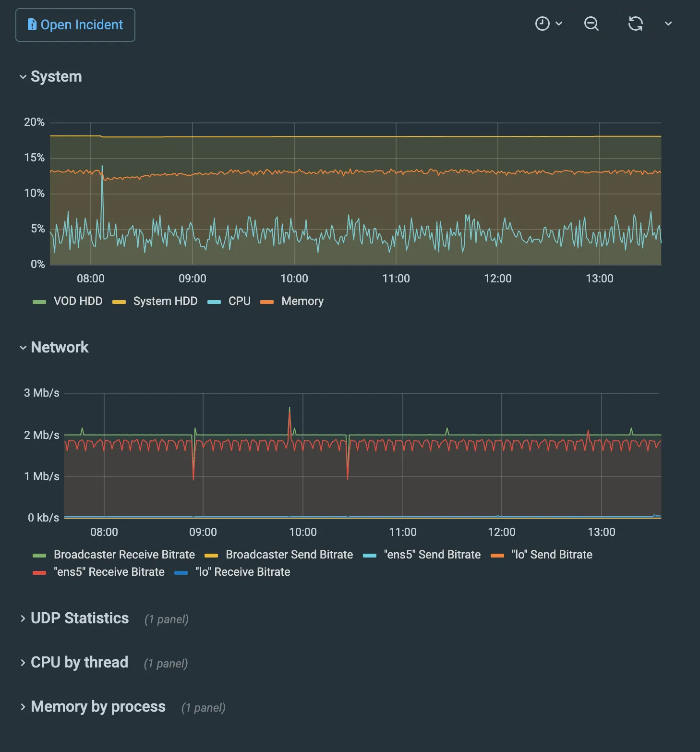The width and height of the screenshot is (700, 752).
Task: Expand the Memory by process section
Action: coord(93,707)
